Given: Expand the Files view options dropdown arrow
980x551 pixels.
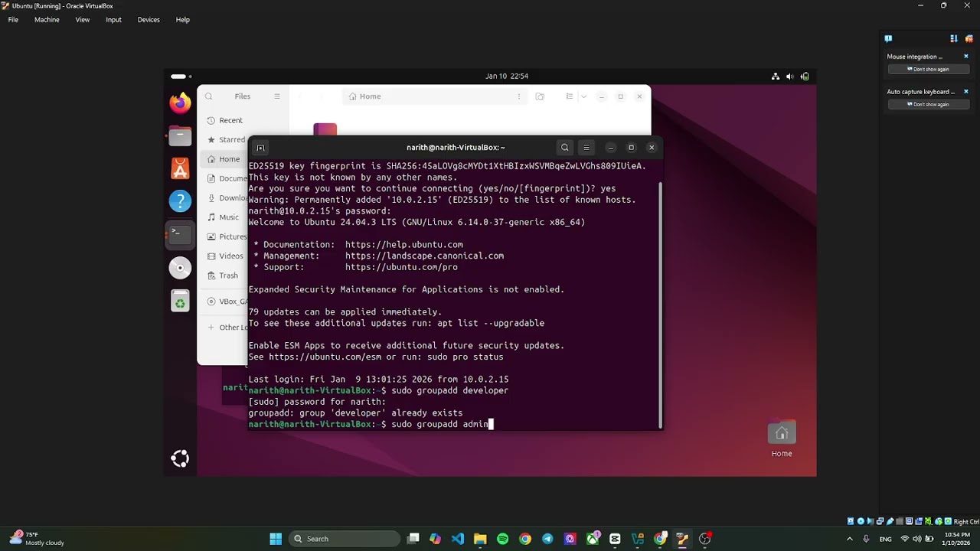Looking at the screenshot, I should 583,96.
